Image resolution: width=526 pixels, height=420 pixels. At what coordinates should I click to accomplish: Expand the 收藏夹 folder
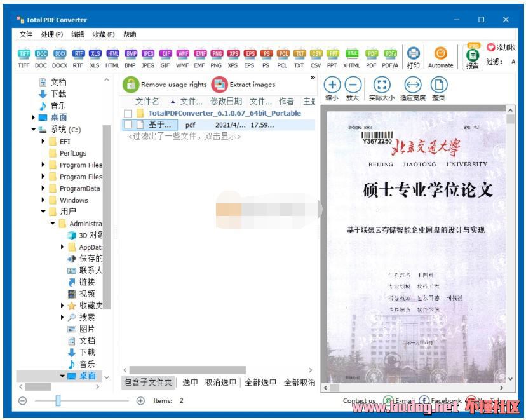click(62, 305)
